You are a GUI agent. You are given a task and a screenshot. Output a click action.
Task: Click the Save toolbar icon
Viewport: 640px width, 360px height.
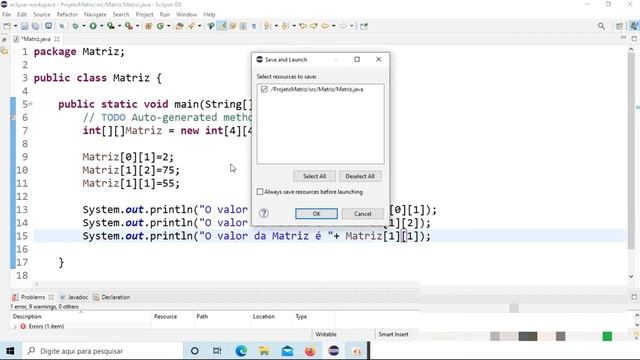tap(24, 26)
